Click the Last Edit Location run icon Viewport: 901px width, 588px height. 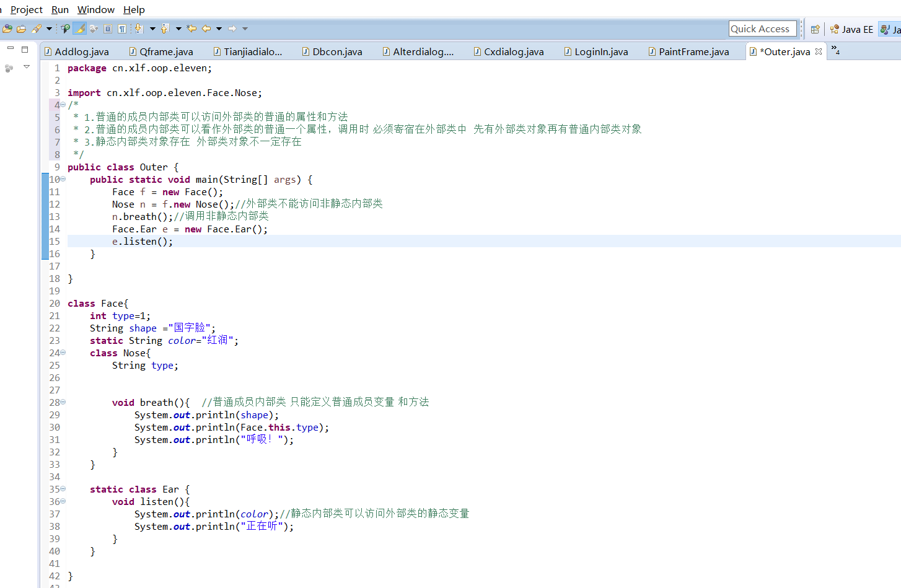[x=65, y=29]
